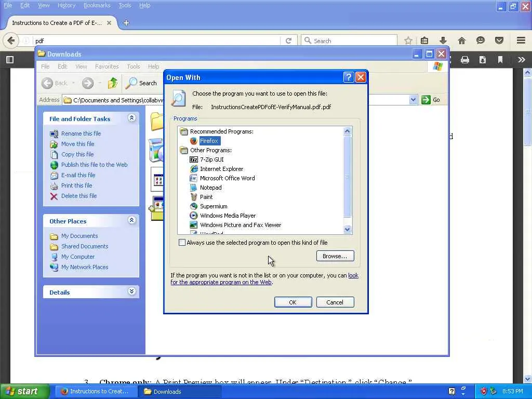Open Explorer address bar dropdown
The image size is (532, 399).
pos(413,100)
